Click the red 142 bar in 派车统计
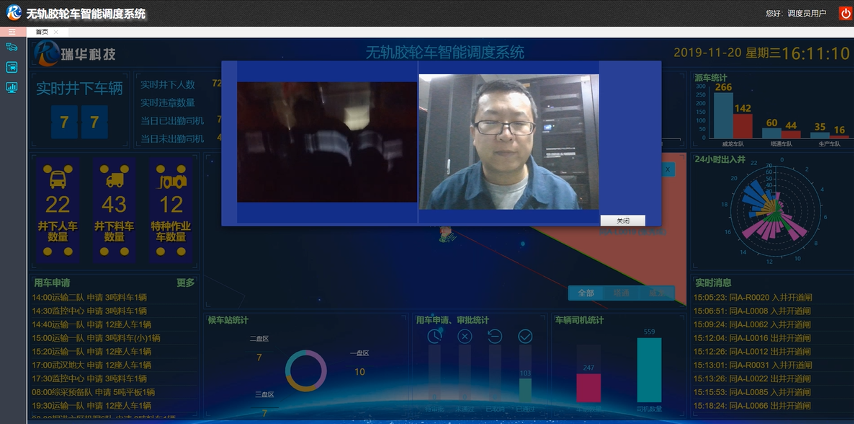This screenshot has width=854, height=424. 743,126
